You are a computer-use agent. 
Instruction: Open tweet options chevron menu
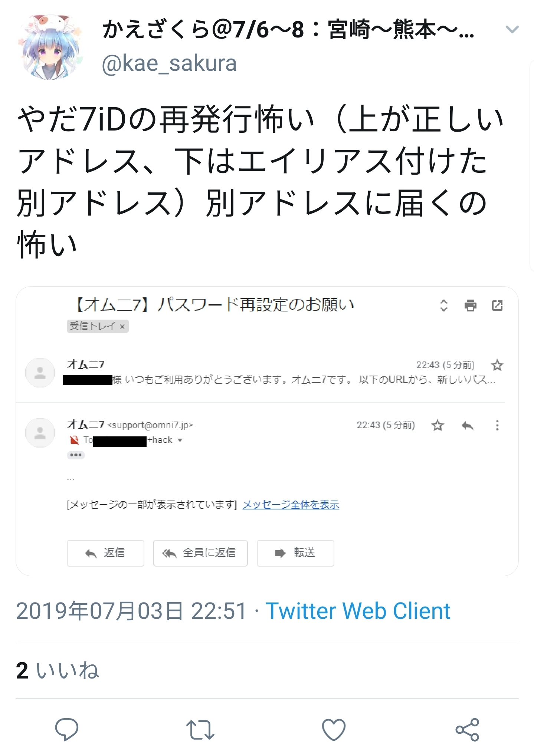(x=512, y=29)
